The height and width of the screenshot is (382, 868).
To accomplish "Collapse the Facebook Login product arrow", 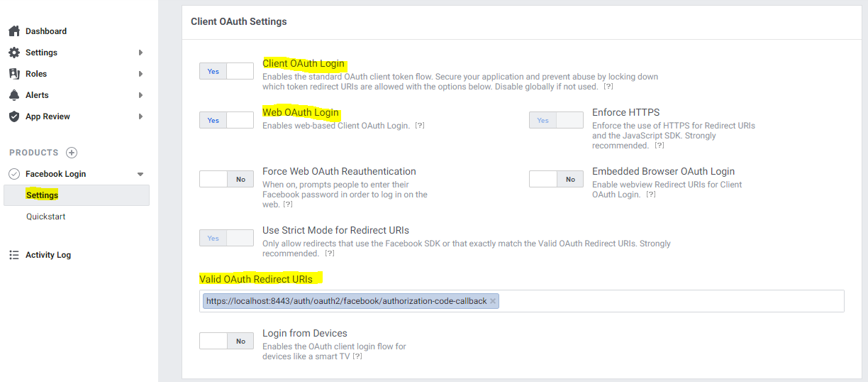I will 140,174.
